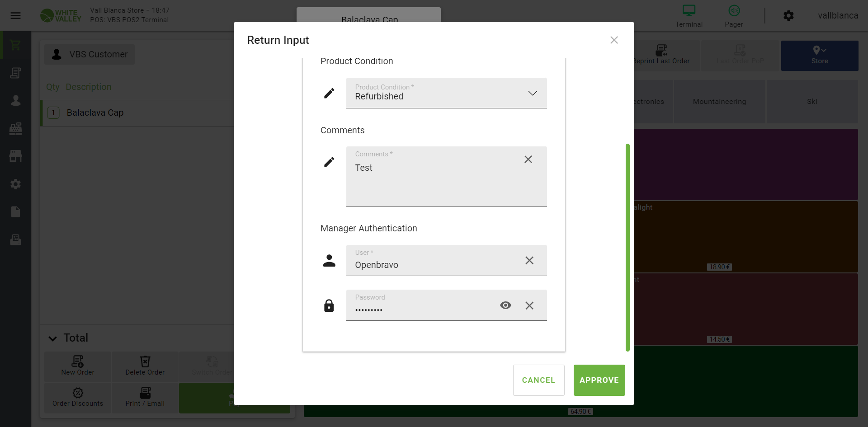868x427 pixels.
Task: Select the Mountaineering category tab
Action: tap(719, 102)
